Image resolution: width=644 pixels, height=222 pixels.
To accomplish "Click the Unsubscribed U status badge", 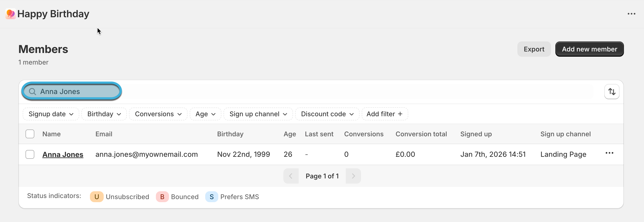I will (x=97, y=197).
